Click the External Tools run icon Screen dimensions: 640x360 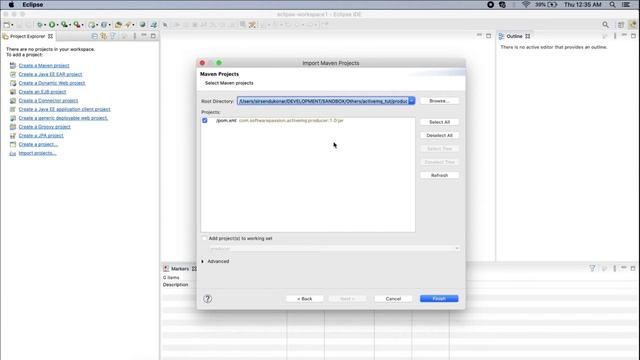tap(76, 25)
